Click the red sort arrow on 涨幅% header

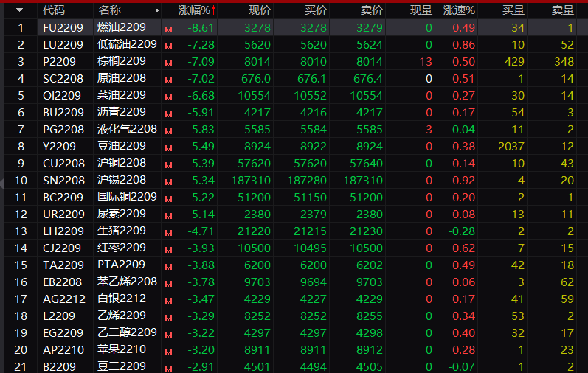tap(214, 10)
